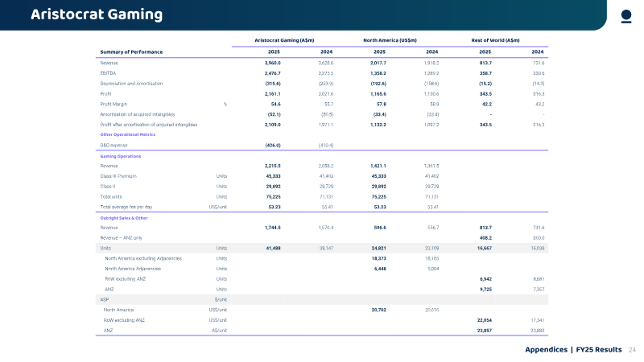Select the units value 16,667

click(485, 249)
